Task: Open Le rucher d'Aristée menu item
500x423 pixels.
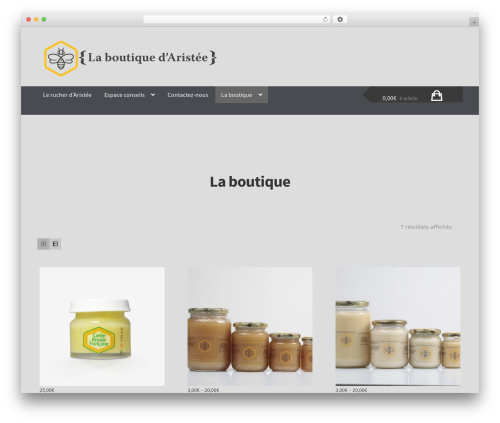Action: 67,95
